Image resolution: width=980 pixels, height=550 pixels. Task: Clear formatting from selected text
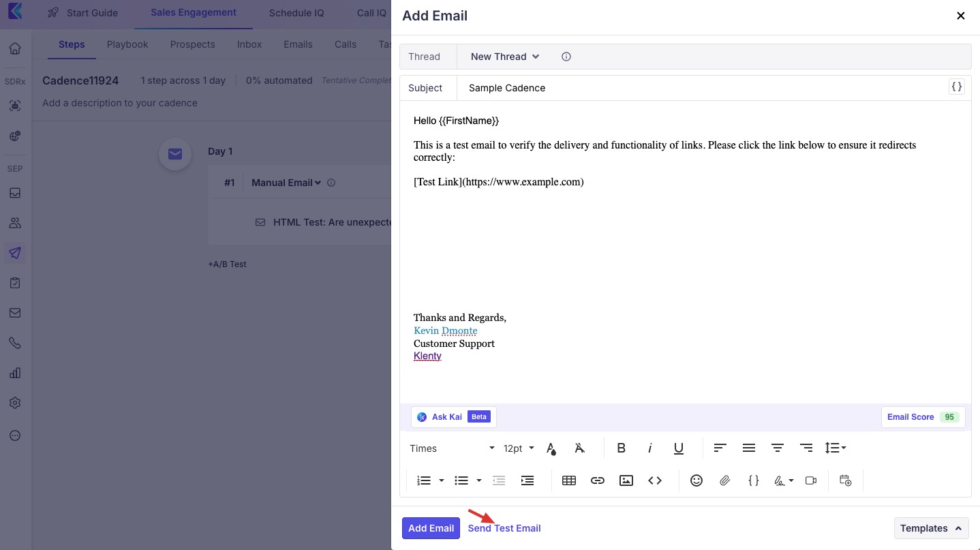click(580, 448)
